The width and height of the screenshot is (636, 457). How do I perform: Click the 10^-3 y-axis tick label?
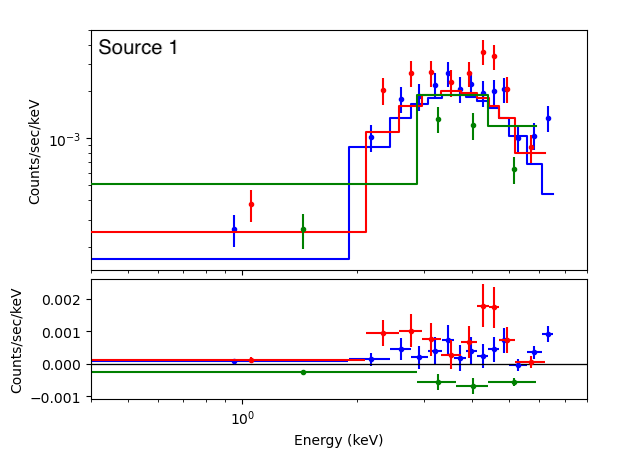(x=65, y=140)
